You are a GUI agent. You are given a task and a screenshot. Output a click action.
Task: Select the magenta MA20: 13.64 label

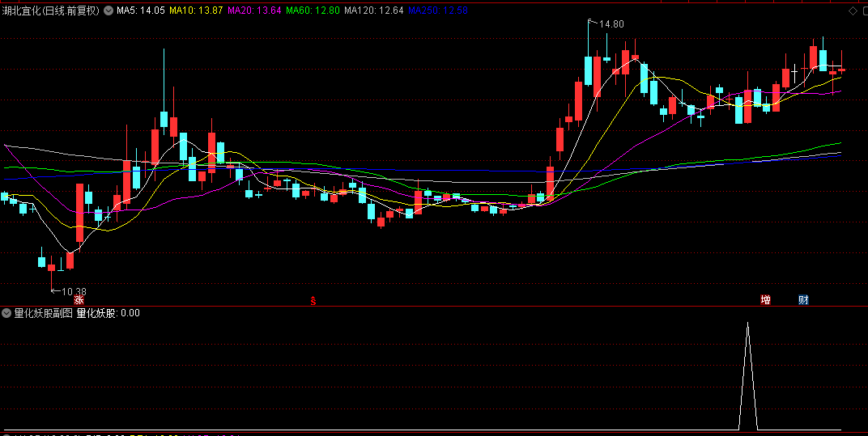(x=254, y=10)
